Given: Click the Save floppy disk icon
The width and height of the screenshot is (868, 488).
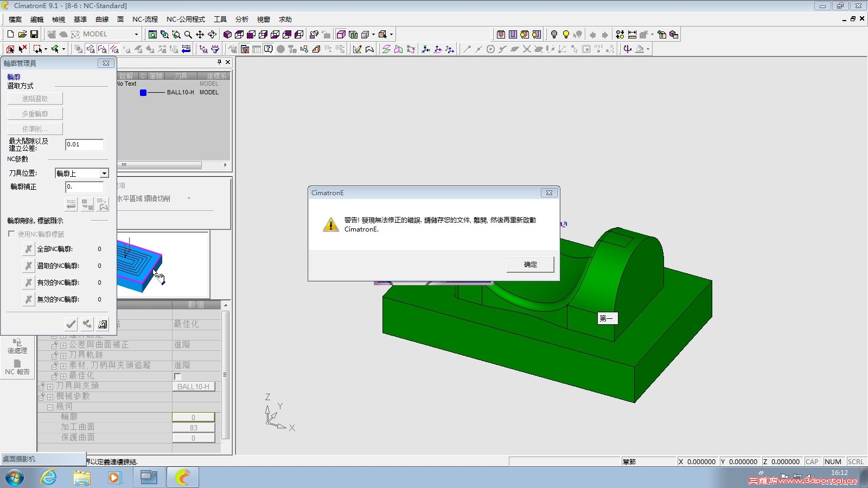Looking at the screenshot, I should [34, 34].
